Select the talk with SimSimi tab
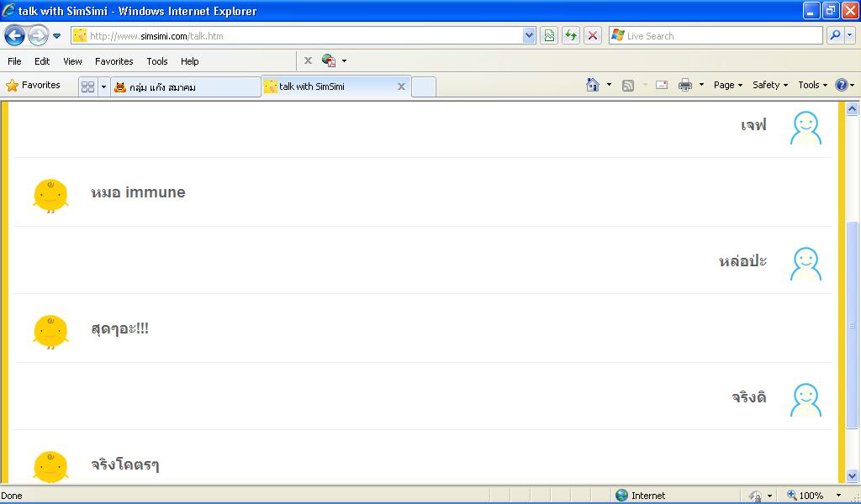The height and width of the screenshot is (504, 861). tap(330, 87)
